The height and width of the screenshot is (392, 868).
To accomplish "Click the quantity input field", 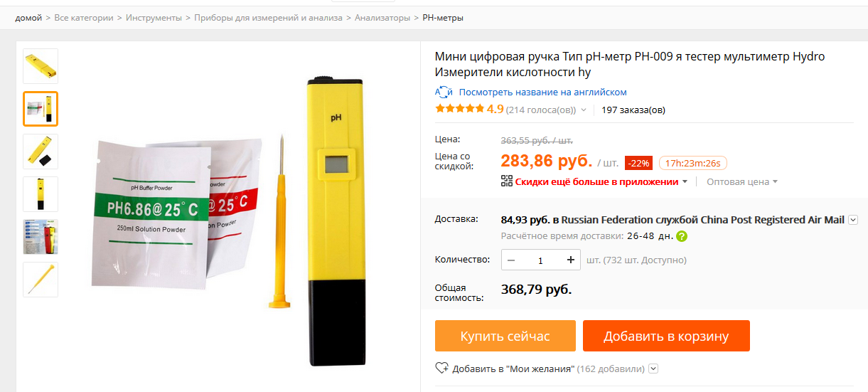I will 540,260.
